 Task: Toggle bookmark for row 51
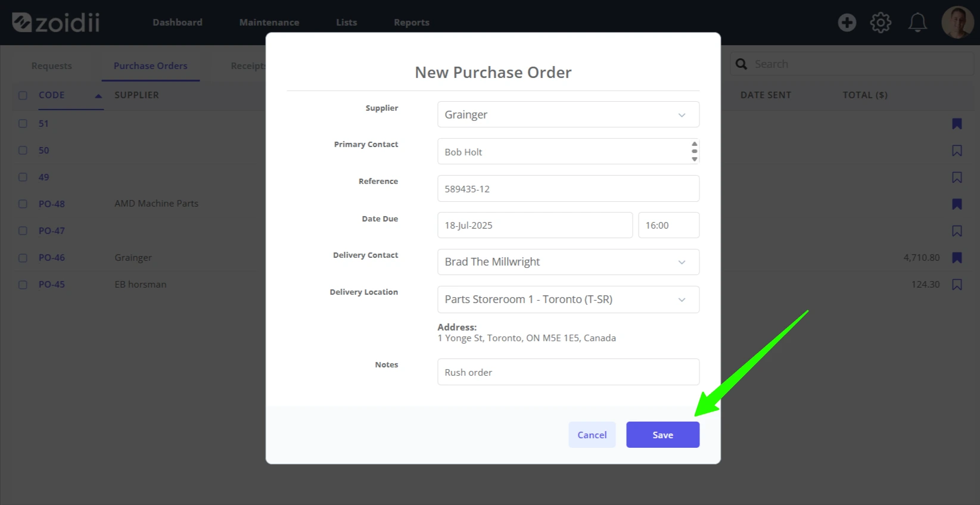pos(957,124)
